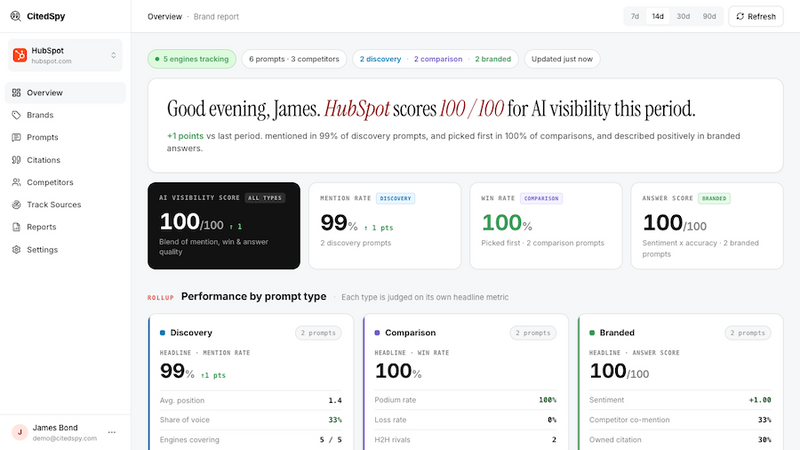The height and width of the screenshot is (450, 800).
Task: Click the Updated just now pill
Action: coord(562,59)
